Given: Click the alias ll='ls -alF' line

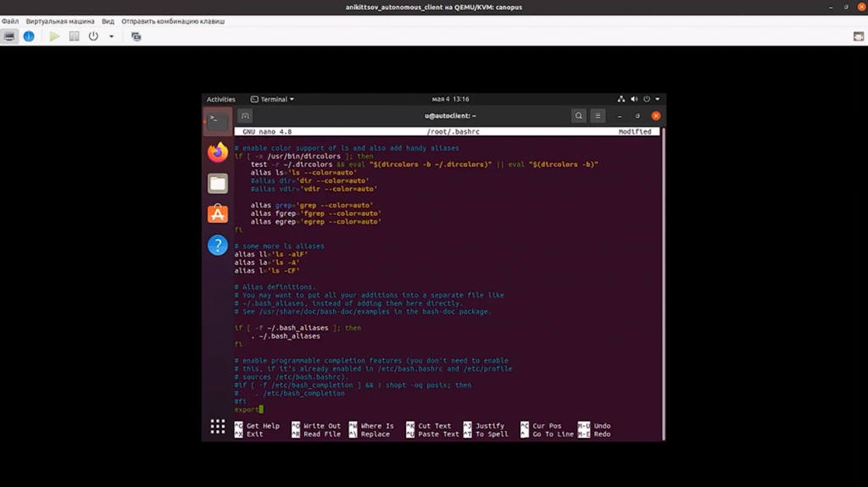Looking at the screenshot, I should pos(270,255).
